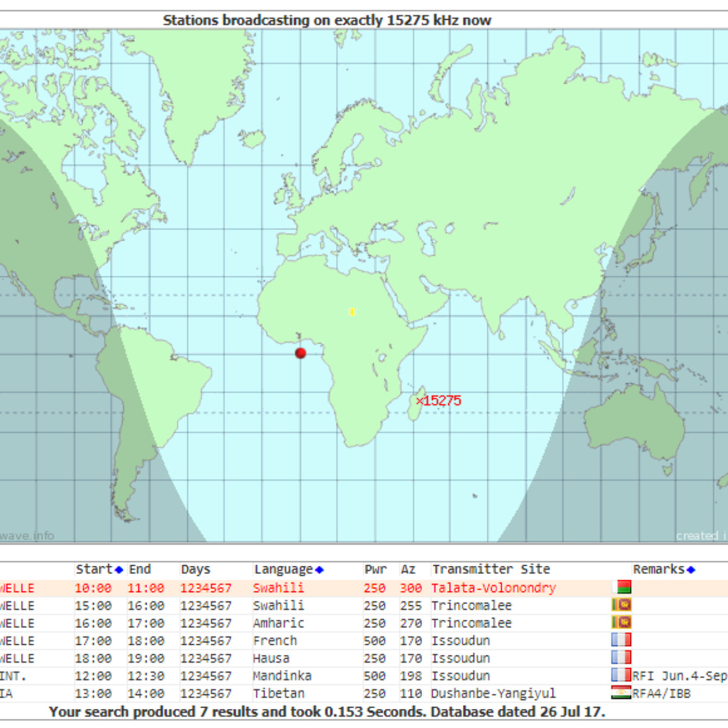Click the azimuth value 198
The width and height of the screenshot is (728, 728).
(x=411, y=676)
